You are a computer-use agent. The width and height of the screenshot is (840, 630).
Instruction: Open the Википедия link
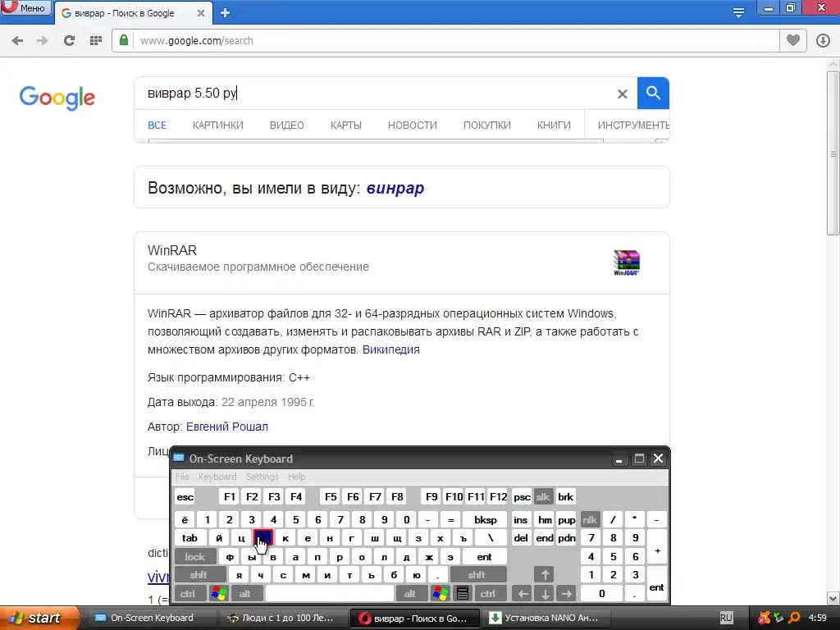[x=391, y=349]
